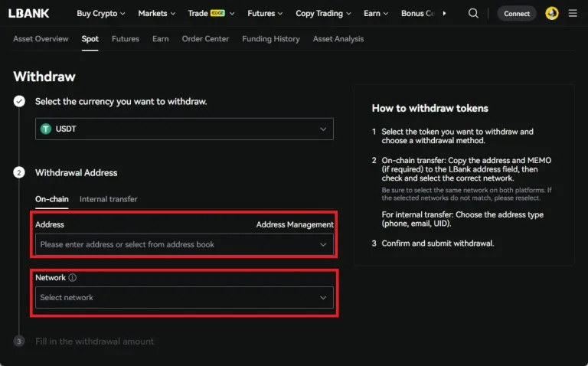
Task: Click 'Confirm and submit withdrawal.' text
Action: pos(438,243)
